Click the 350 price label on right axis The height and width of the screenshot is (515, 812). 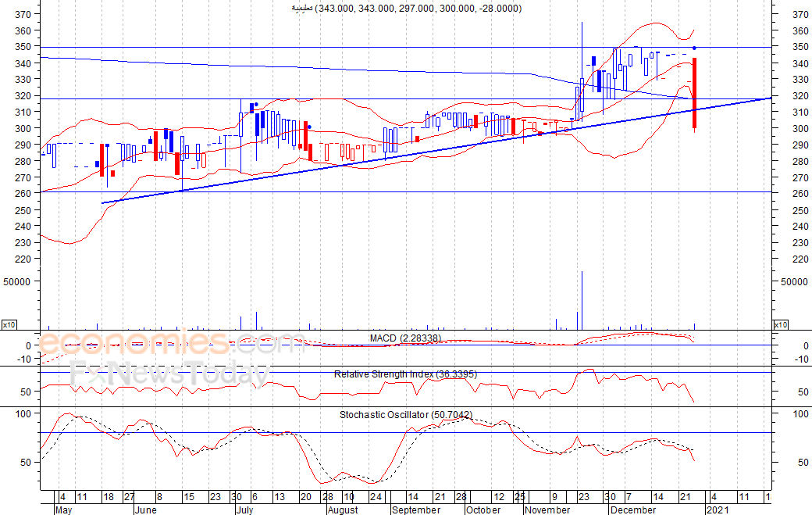click(800, 47)
